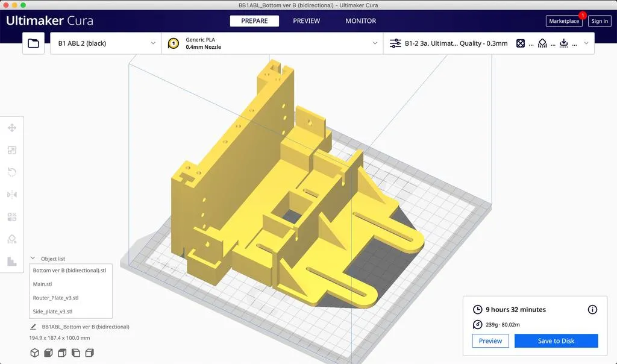Viewport: 617px width, 364px height.
Task: Click the infill pattern icon
Action: (521, 43)
